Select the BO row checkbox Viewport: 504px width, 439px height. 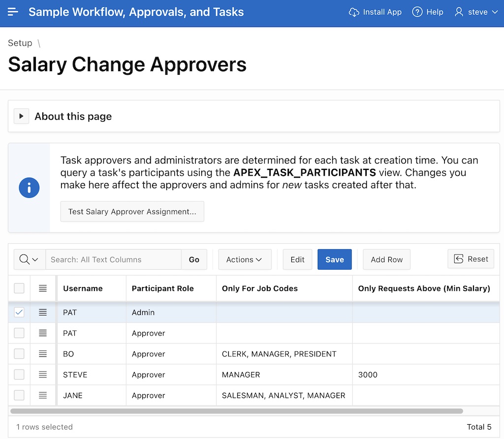coord(19,354)
